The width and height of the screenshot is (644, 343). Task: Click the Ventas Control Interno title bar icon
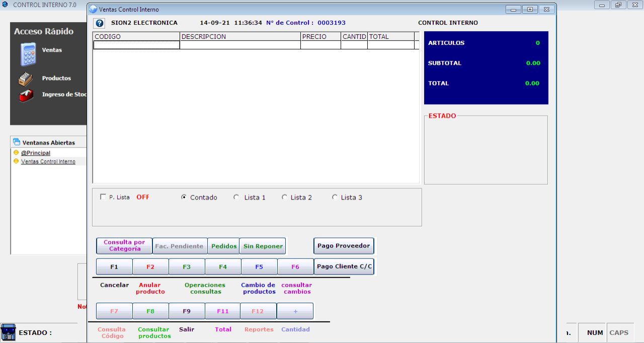point(93,10)
